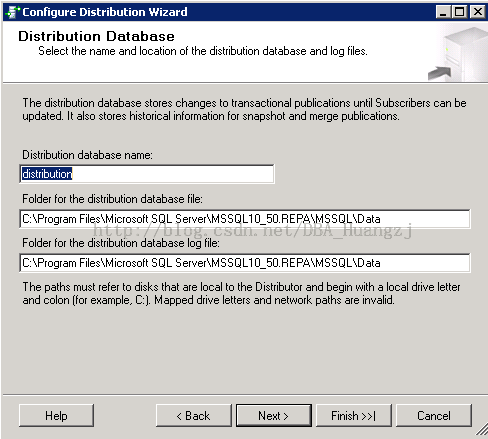Viewport: 488px width, 439px height.
Task: Close the Configure Distribution Wizard window
Action: [x=477, y=12]
